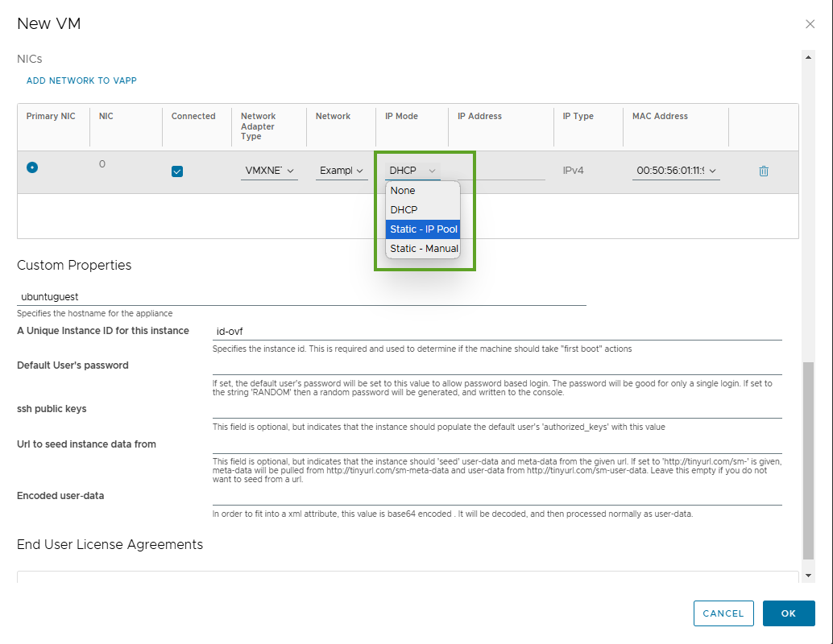Click Add Network to vApp link
833x644 pixels.
[x=81, y=80]
